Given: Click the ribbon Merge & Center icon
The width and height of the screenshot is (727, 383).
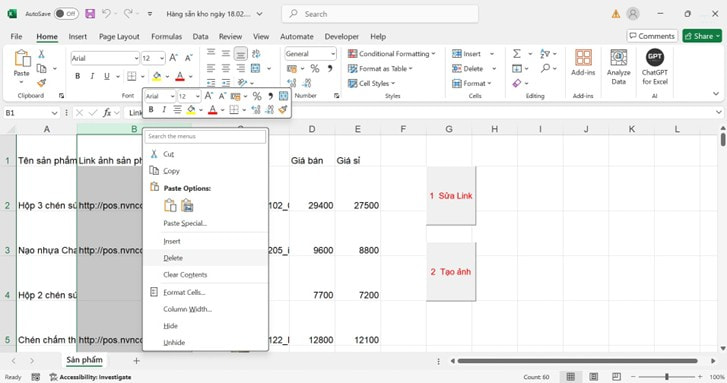Looking at the screenshot, I should tap(255, 69).
